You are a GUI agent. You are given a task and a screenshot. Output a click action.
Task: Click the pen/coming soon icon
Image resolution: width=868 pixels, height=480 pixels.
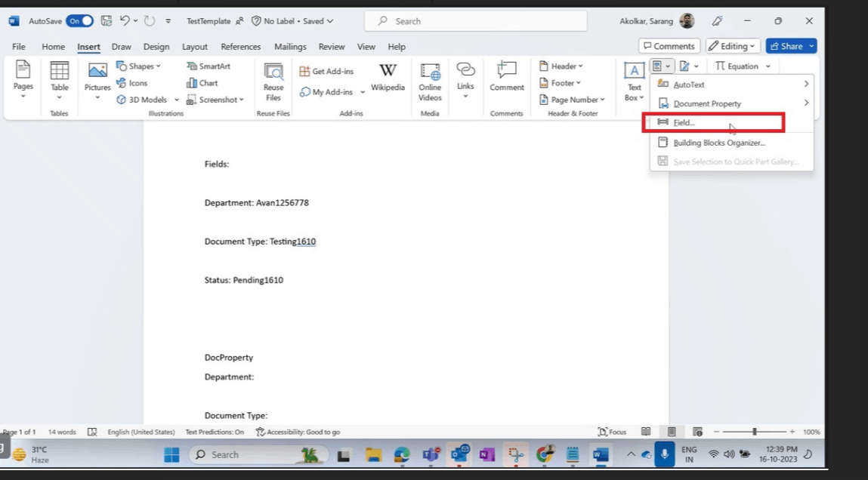coord(718,21)
